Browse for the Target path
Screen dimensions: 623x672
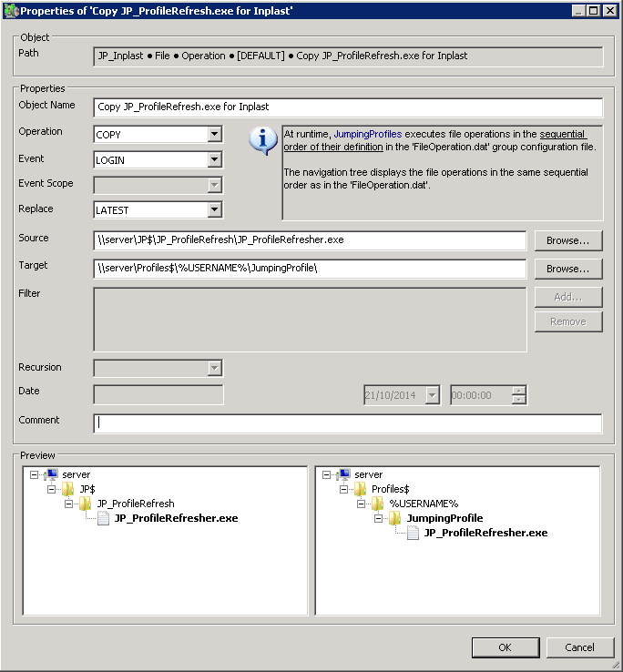567,269
